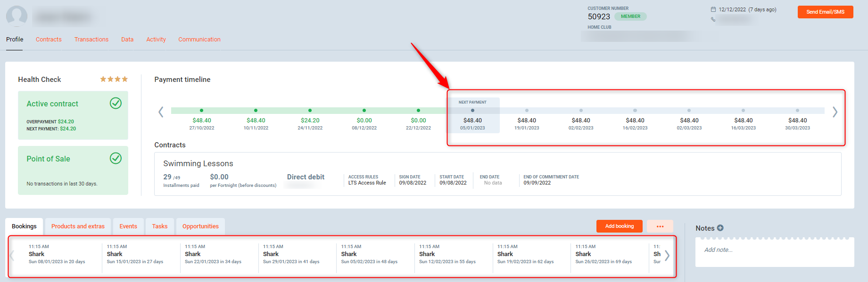Open the Shark booking on 08/01/2023
This screenshot has width=868, height=282.
(x=57, y=254)
